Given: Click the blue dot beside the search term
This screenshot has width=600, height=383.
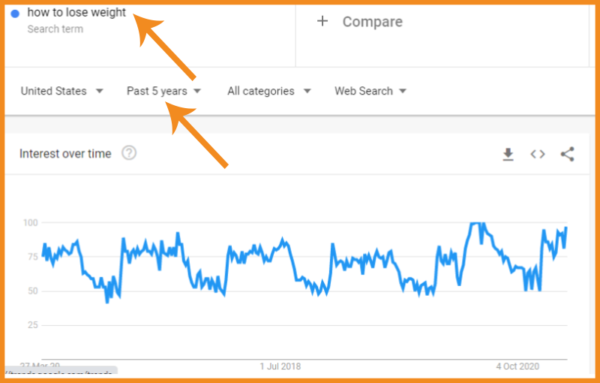Looking at the screenshot, I should pos(15,14).
